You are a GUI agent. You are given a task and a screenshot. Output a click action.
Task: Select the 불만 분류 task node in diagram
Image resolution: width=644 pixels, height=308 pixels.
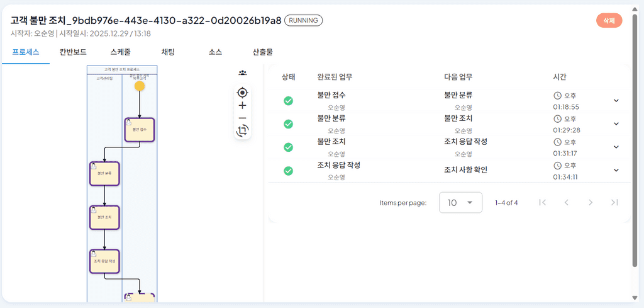(104, 174)
